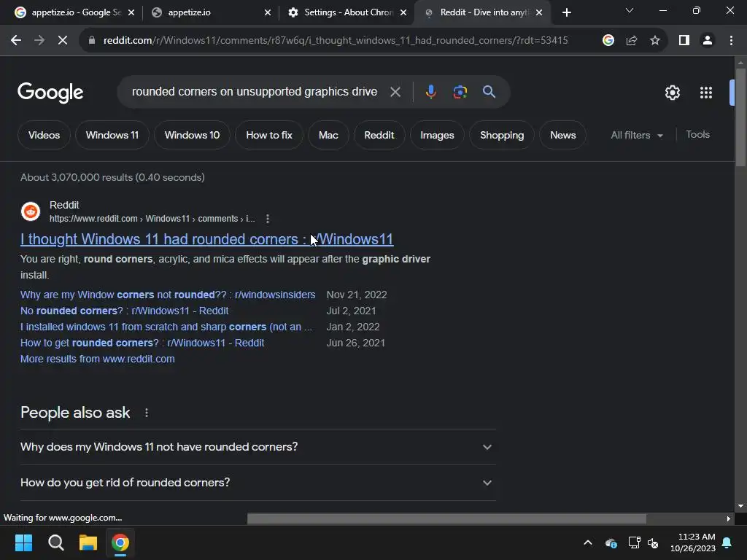Select the Reddit Dive into anything tab
Viewport: 747px width, 560px height.
(x=482, y=12)
